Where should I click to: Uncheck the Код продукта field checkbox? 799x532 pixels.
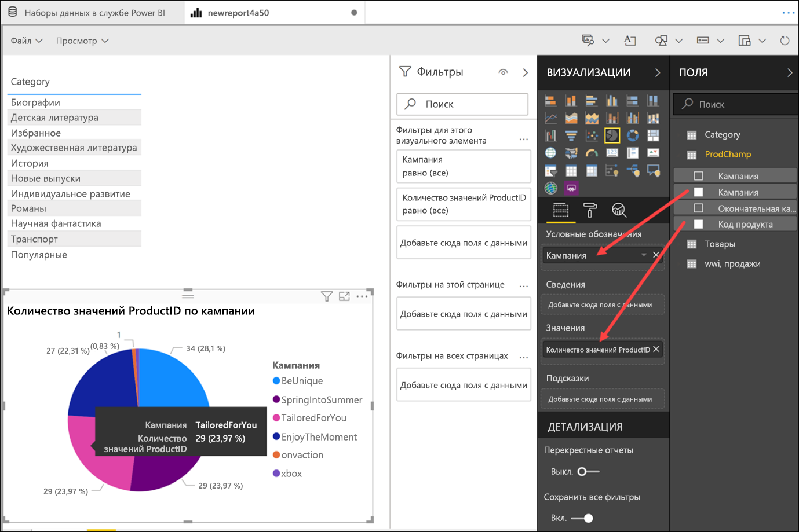(698, 224)
